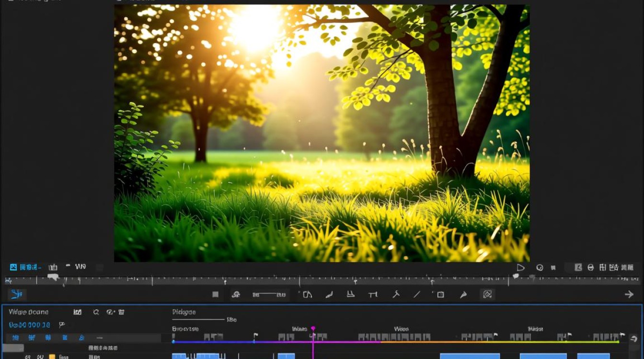Click the clock icon beside play button
This screenshot has width=644, height=359.
coord(540,268)
